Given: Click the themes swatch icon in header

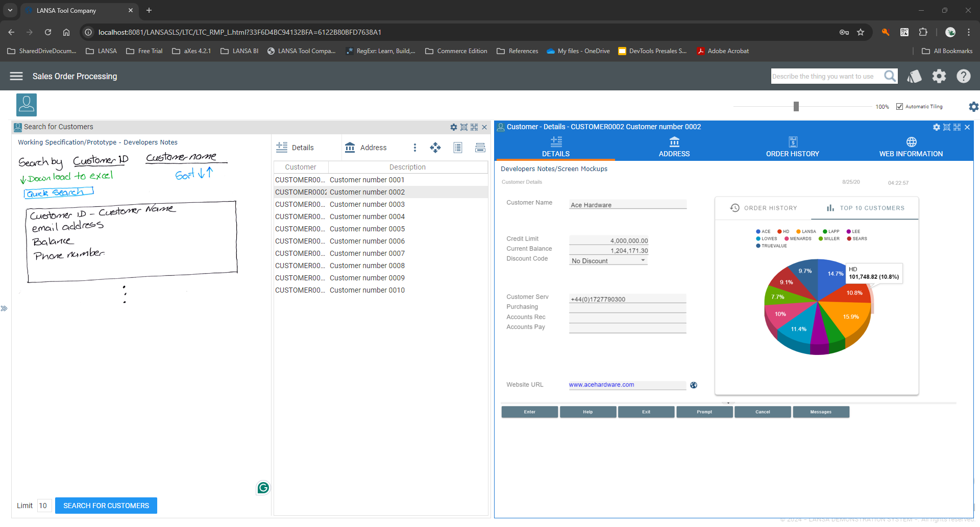Looking at the screenshot, I should pyautogui.click(x=914, y=76).
